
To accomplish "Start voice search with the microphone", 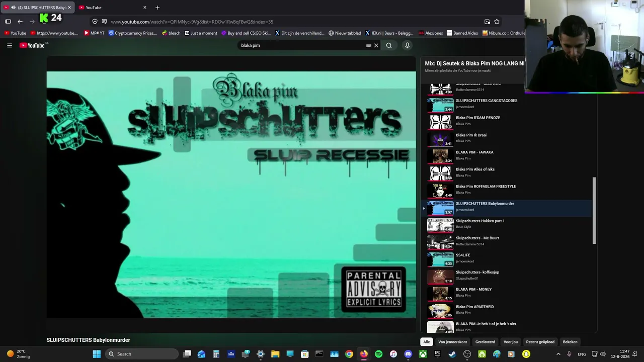I will click(x=407, y=45).
